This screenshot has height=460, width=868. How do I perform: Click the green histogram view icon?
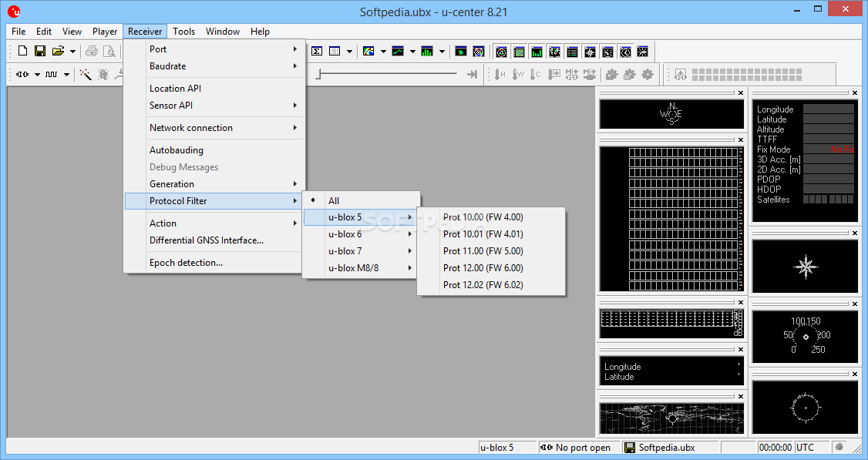(427, 52)
